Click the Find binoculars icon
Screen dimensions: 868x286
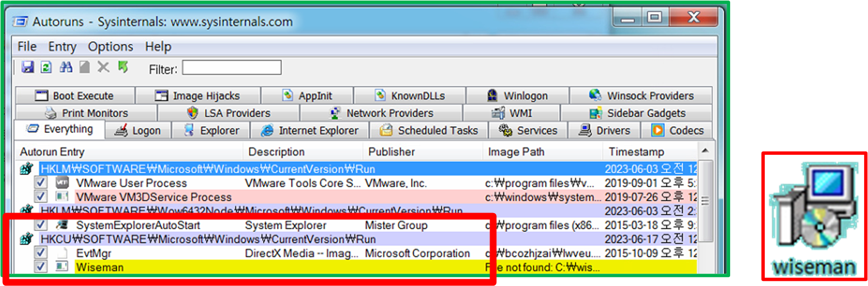click(x=66, y=67)
